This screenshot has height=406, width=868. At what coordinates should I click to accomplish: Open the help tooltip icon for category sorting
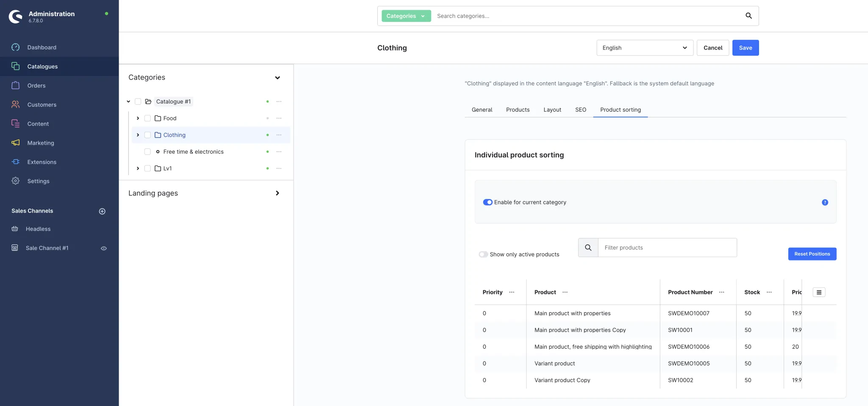click(824, 202)
